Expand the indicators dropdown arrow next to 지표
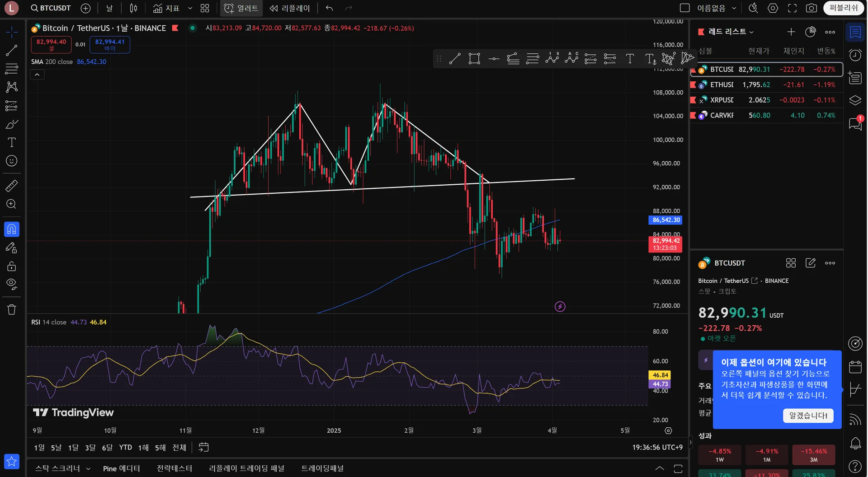Image resolution: width=868 pixels, height=477 pixels. tap(190, 8)
